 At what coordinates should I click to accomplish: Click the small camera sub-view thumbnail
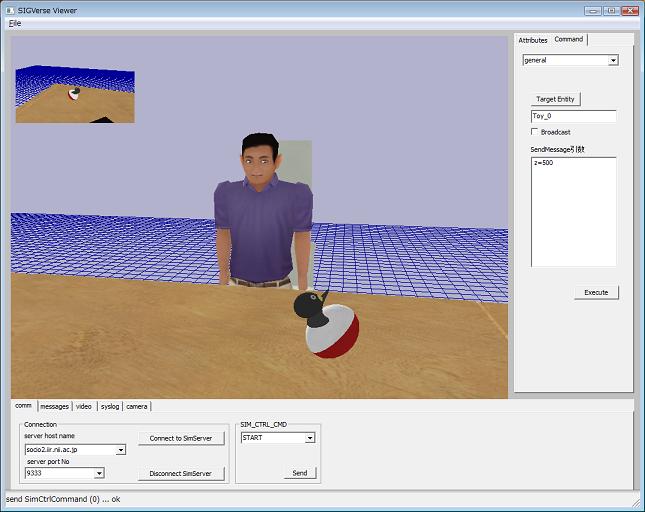[75, 95]
